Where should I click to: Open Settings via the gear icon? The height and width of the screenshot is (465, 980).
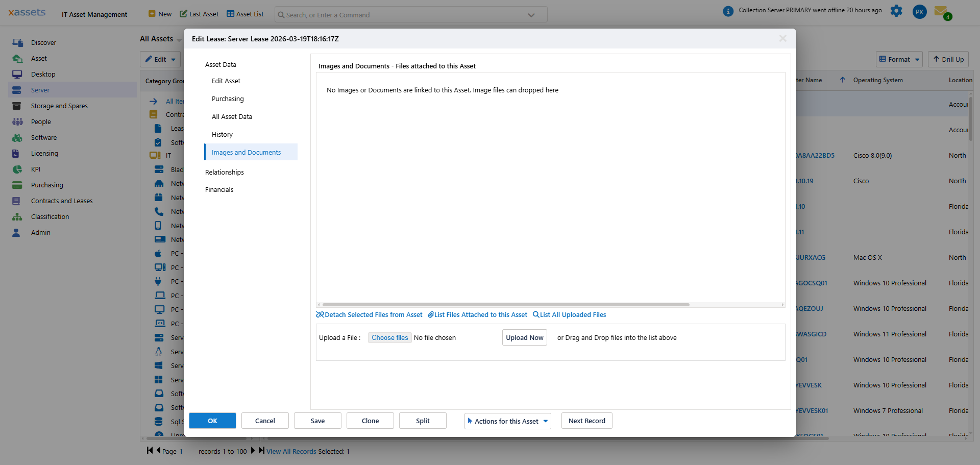896,11
